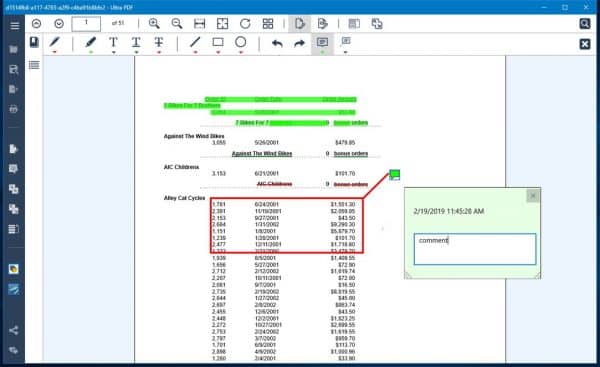Open the hamburger navigation menu
The image size is (600, 367).
pyautogui.click(x=15, y=26)
